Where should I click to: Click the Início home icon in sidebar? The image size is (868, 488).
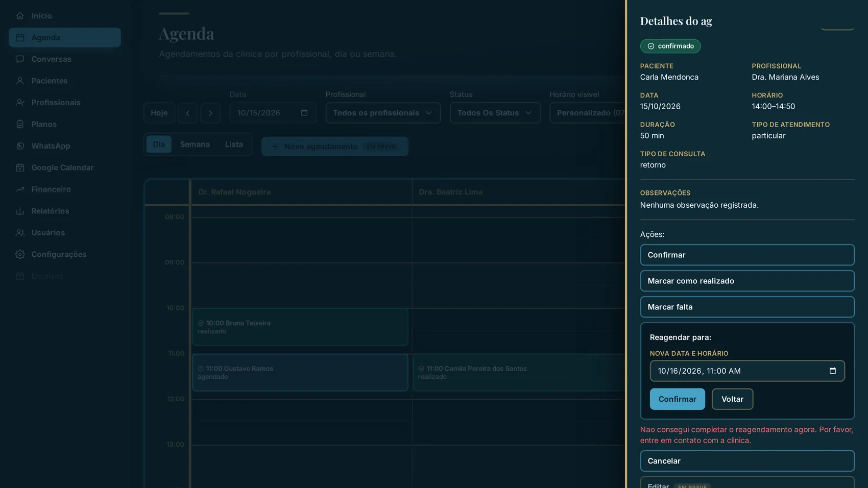coord(20,16)
